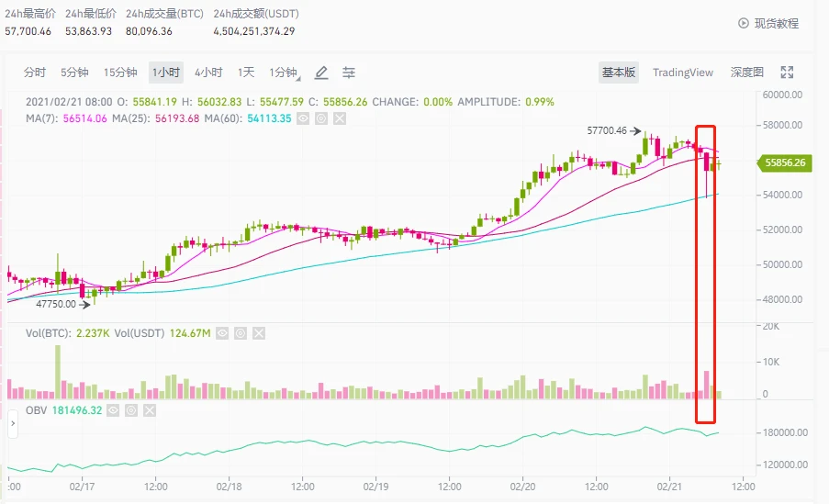Remove the MA indicator with X
This screenshot has height=504, width=829.
click(x=340, y=118)
